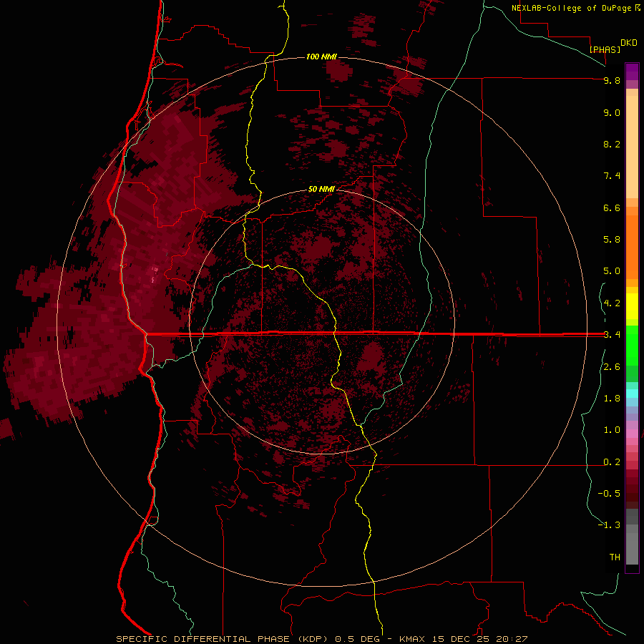
Task: Pick the purple segment atop the color bar
Action: pos(632,72)
